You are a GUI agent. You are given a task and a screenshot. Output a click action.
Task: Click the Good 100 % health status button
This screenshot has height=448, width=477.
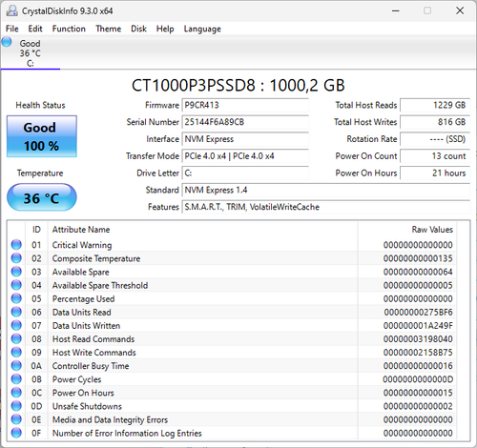[x=42, y=136]
